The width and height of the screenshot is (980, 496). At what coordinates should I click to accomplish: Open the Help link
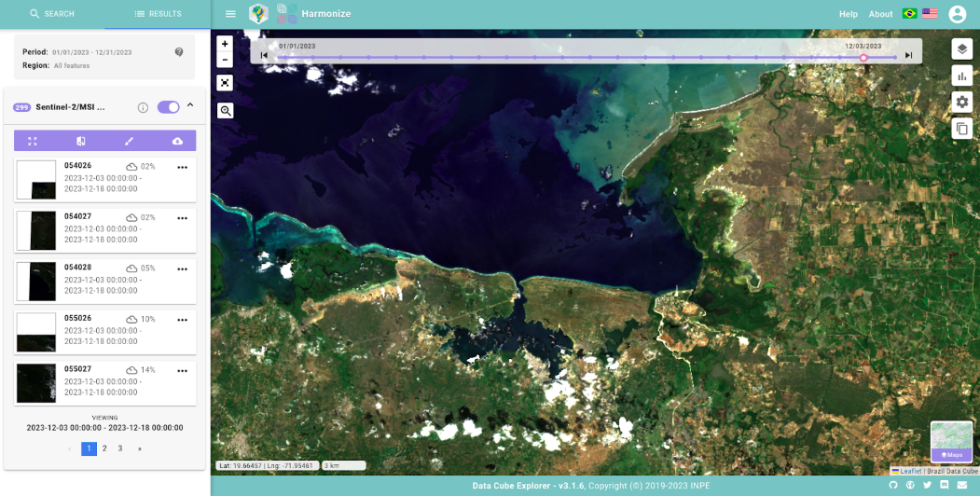tap(848, 14)
